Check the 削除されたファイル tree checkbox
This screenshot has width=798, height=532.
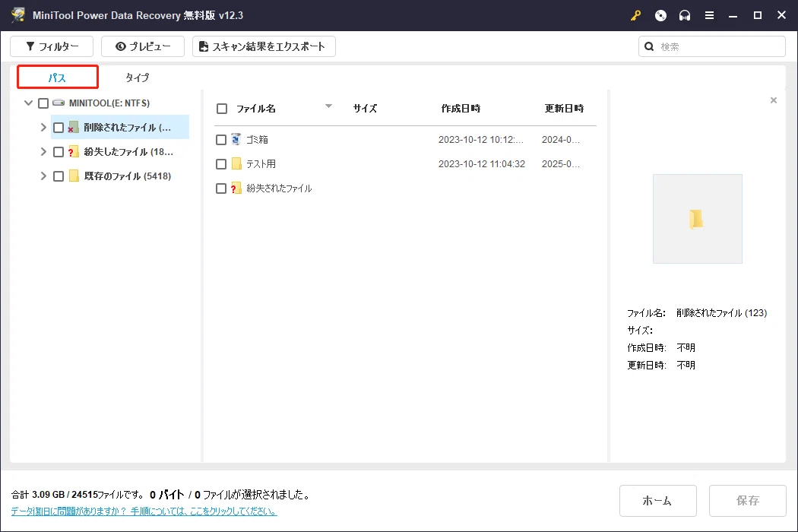coord(59,128)
